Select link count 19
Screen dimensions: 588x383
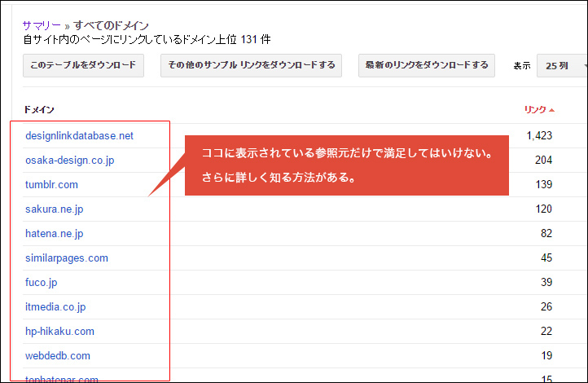pyautogui.click(x=546, y=355)
